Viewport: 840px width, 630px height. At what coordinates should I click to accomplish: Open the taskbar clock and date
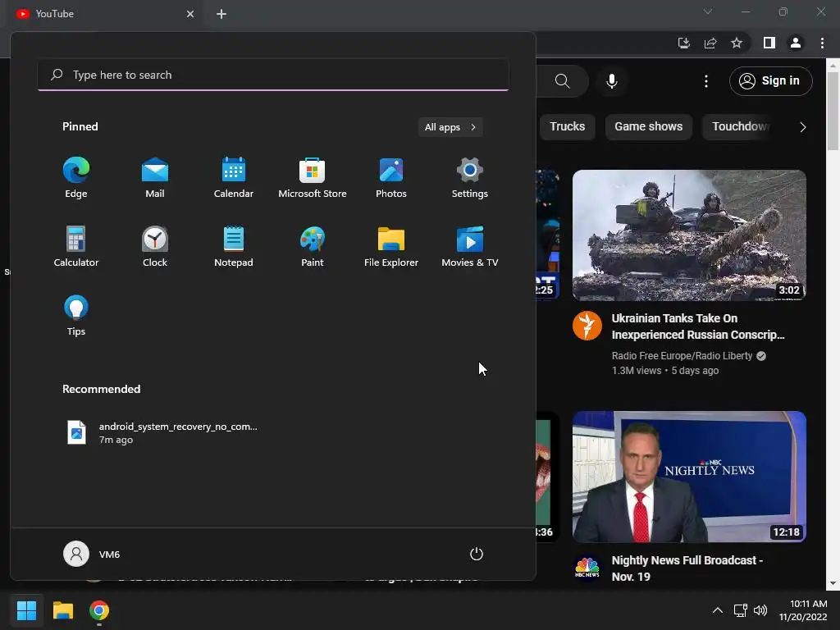[x=803, y=610]
